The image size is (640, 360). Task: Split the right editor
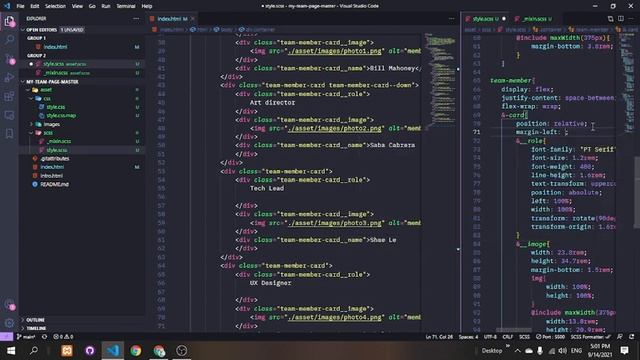tap(621, 19)
